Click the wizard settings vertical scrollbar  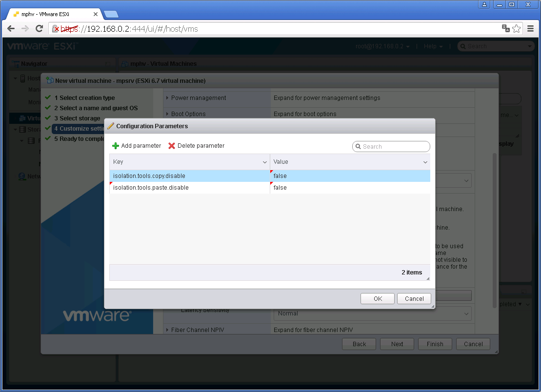coord(495,231)
